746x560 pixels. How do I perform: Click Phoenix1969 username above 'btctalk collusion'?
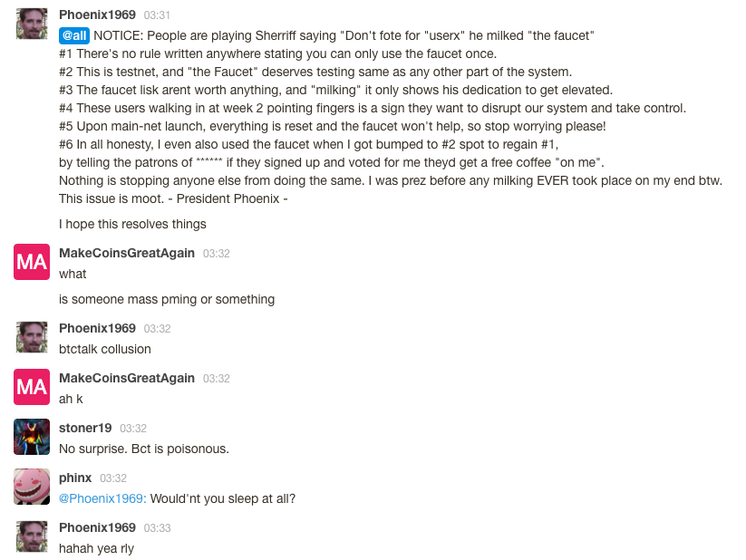click(x=97, y=328)
